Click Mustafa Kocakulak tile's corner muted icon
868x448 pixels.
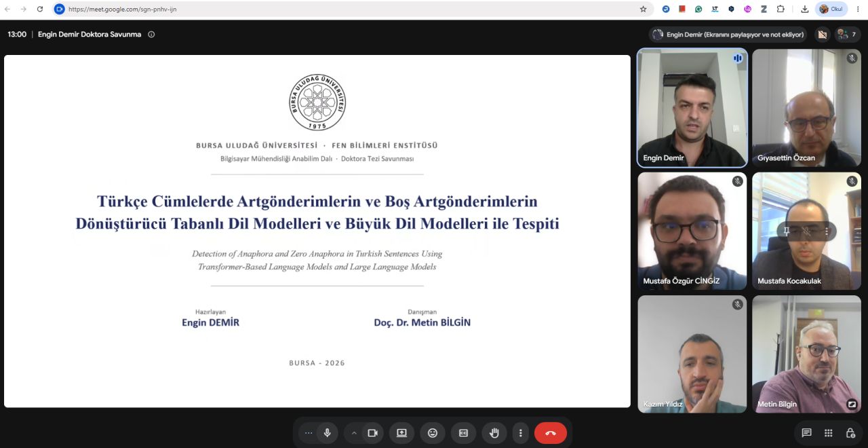pos(852,181)
